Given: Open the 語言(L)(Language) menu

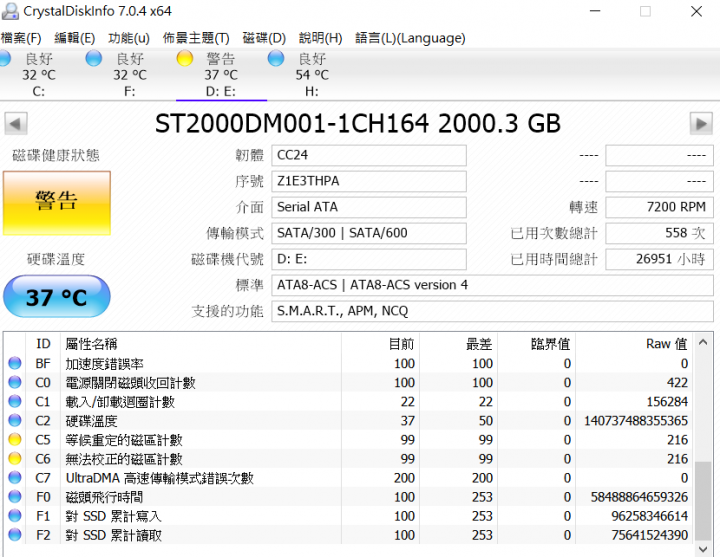Looking at the screenshot, I should tap(410, 38).
